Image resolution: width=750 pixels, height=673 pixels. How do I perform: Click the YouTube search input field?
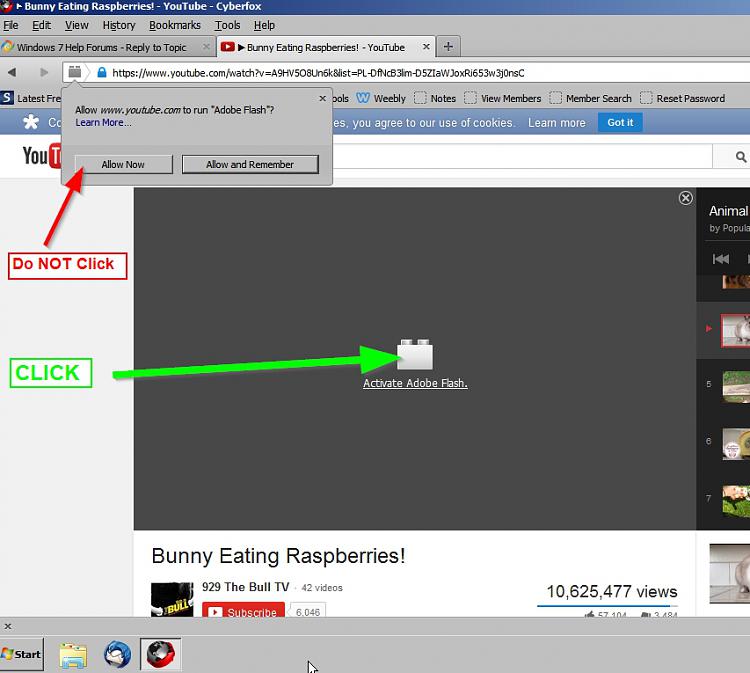(521, 156)
